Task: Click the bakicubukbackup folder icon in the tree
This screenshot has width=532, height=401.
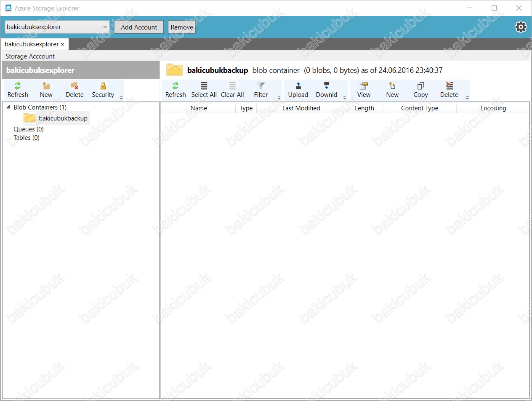Action: (29, 118)
